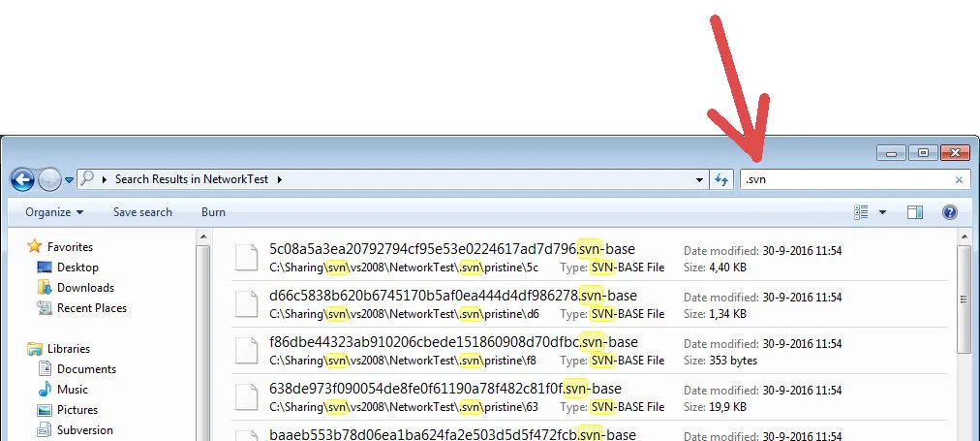
Task: Click the Forward navigation arrow
Action: [x=49, y=180]
